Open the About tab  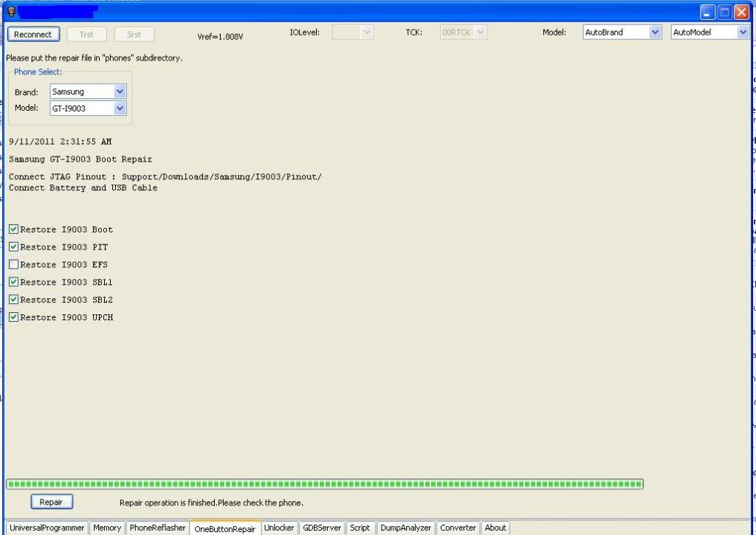tap(495, 528)
